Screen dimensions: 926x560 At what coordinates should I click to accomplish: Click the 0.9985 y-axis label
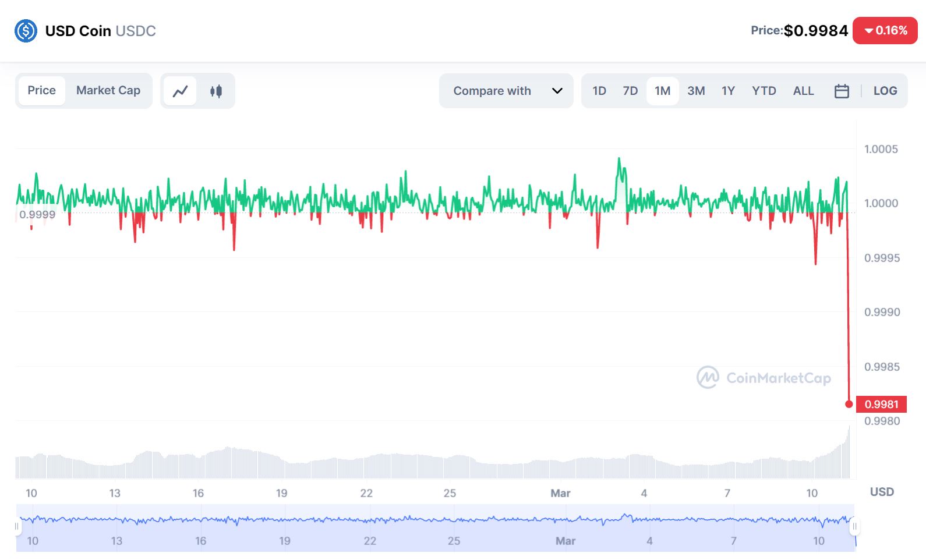coord(882,367)
